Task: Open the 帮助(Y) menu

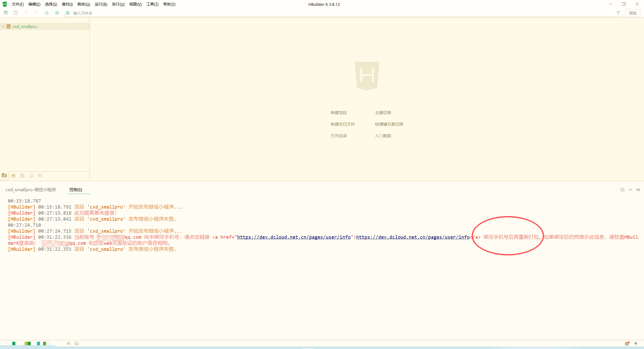Action: coord(169,4)
